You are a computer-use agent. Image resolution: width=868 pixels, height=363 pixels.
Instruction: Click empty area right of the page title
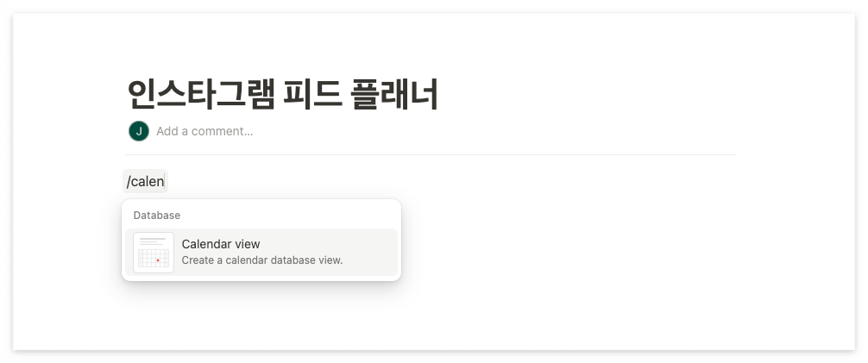tap(587, 95)
